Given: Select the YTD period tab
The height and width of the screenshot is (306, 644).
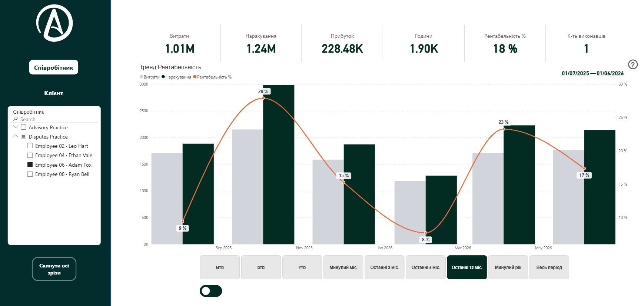Looking at the screenshot, I should (302, 267).
